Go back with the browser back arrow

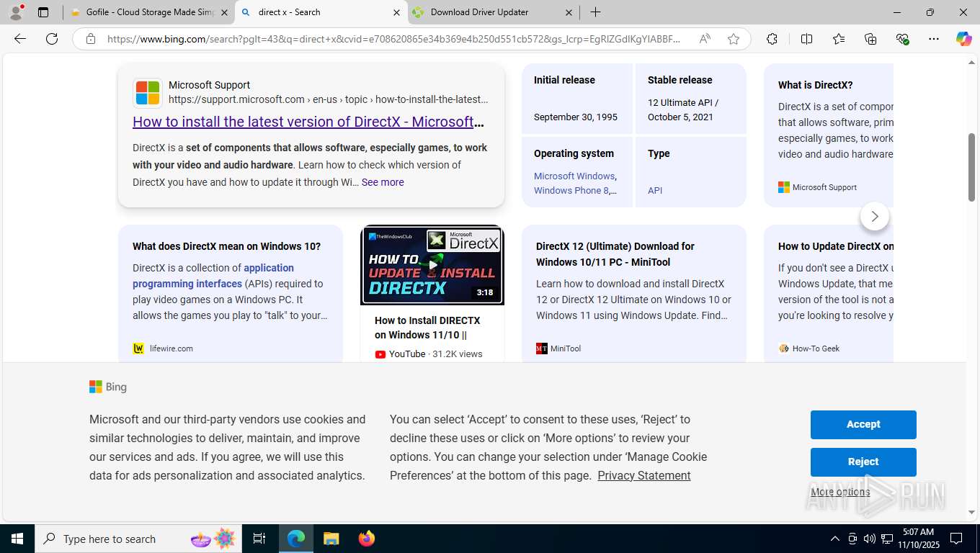click(x=20, y=39)
